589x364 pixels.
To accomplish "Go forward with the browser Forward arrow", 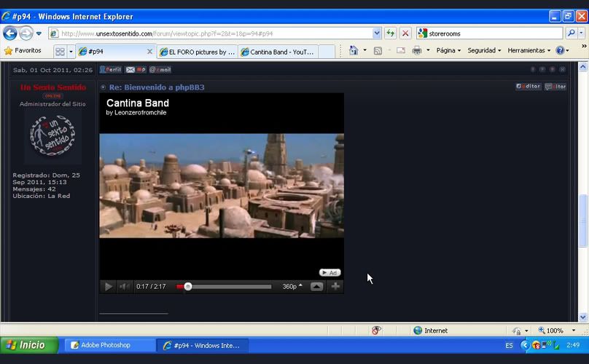I will (x=26, y=33).
